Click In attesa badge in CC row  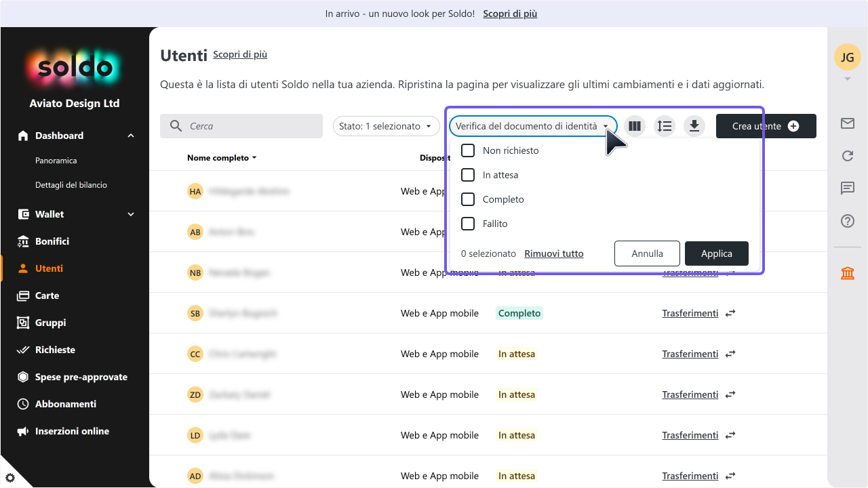[x=517, y=354]
